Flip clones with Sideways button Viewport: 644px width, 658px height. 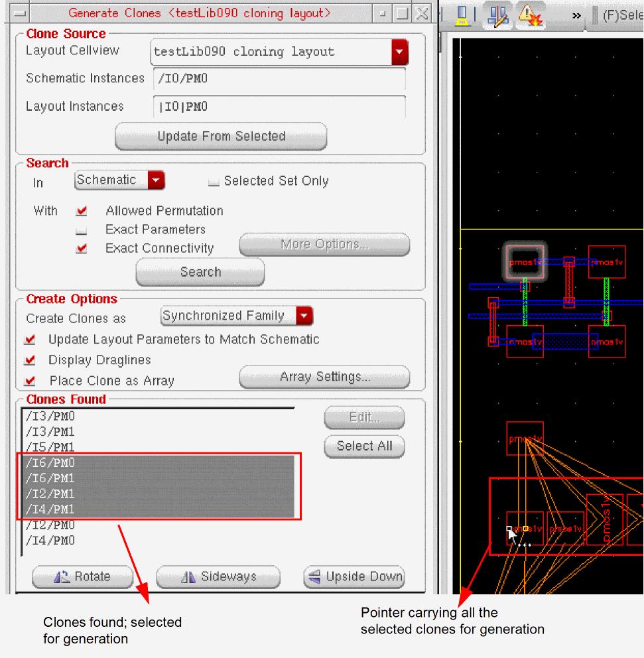(218, 576)
